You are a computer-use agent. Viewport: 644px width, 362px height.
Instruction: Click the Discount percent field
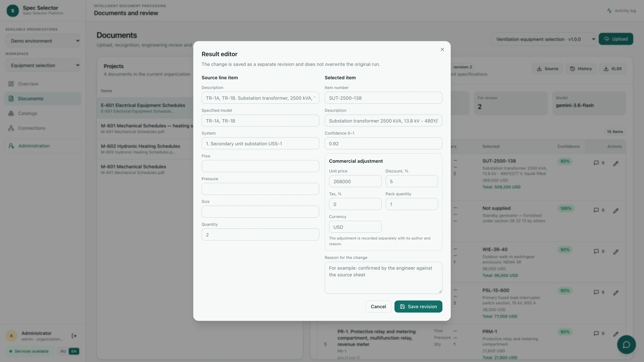[x=411, y=181]
